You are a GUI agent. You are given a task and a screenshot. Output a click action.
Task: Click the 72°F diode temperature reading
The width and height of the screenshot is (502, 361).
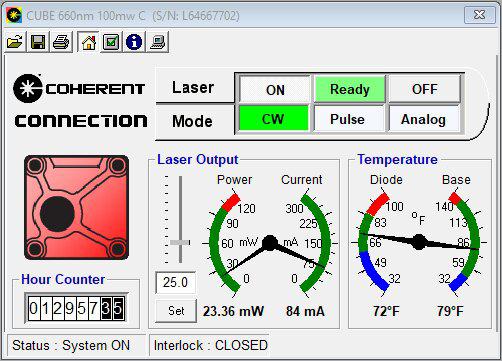pyautogui.click(x=386, y=311)
